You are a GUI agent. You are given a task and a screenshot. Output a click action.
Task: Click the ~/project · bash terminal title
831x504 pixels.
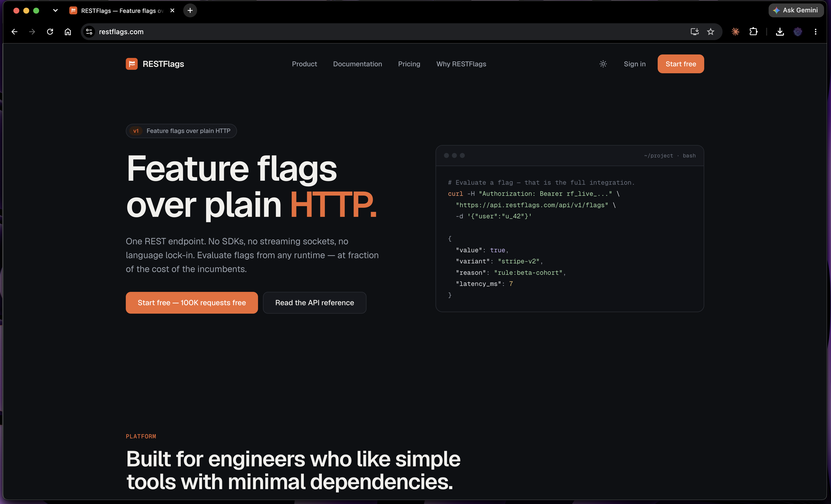pos(670,156)
